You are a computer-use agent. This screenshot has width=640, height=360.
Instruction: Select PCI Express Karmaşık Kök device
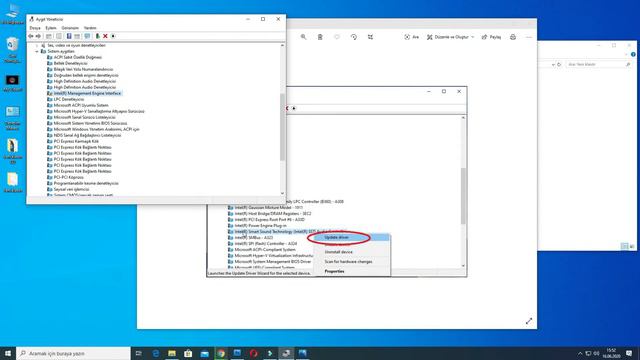[76, 141]
